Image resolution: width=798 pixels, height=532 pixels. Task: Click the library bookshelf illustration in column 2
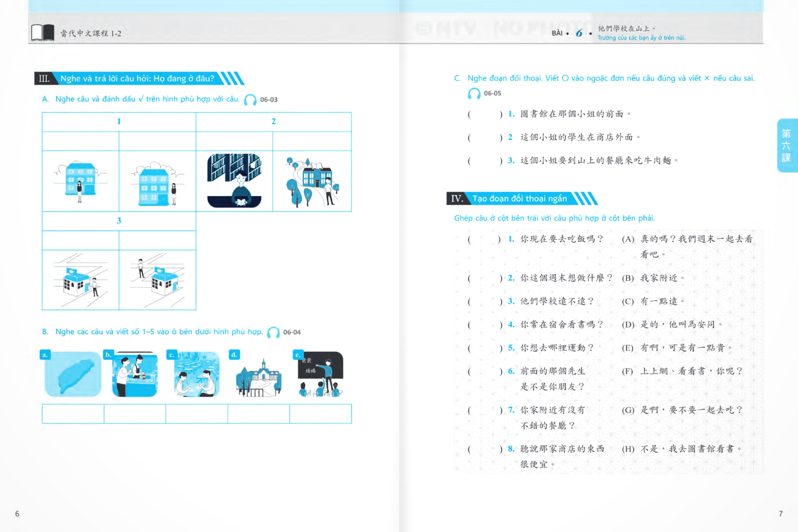pos(234,180)
